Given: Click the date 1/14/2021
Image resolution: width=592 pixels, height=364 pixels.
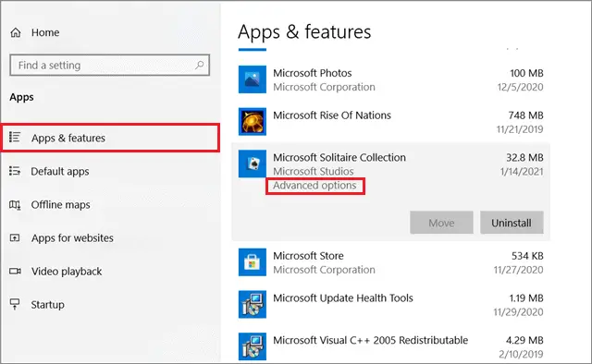Looking at the screenshot, I should (x=522, y=172).
